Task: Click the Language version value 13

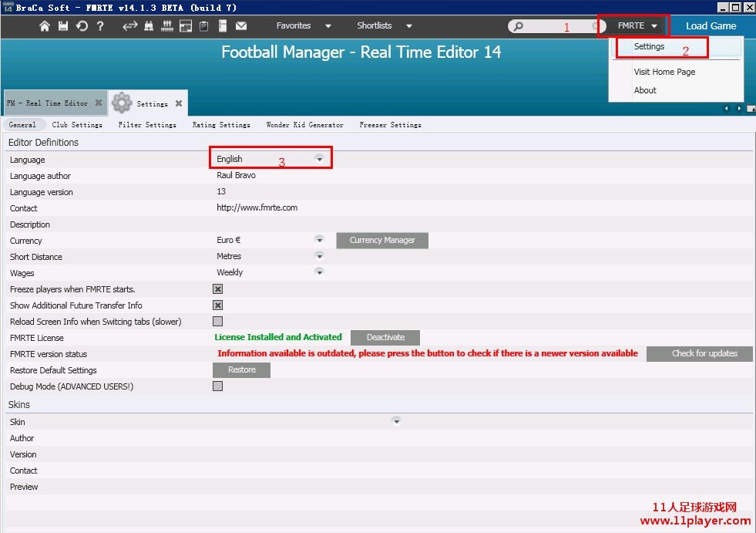Action: coord(221,191)
